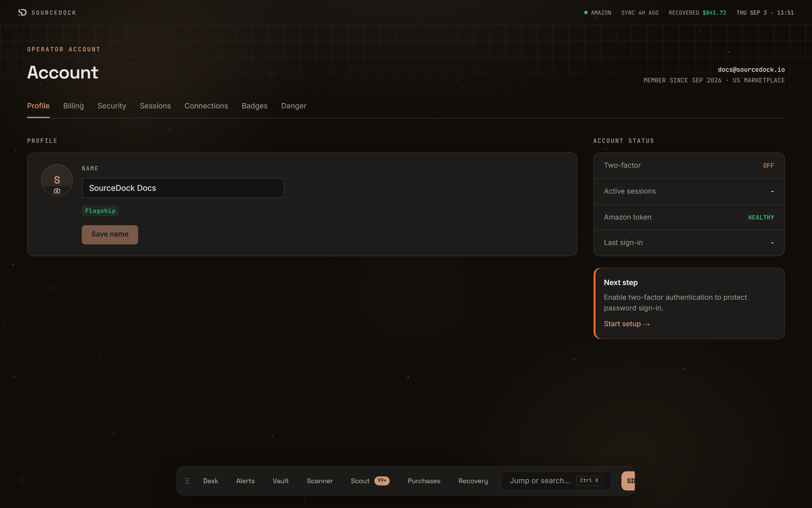Viewport: 812px width, 508px height.
Task: Go to Vault in dock
Action: click(x=281, y=481)
